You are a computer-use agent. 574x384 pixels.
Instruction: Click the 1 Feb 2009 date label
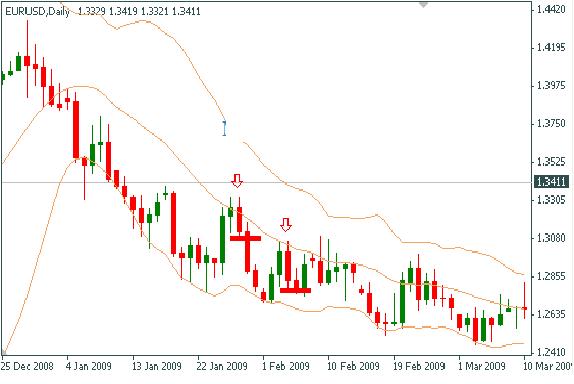click(x=286, y=366)
